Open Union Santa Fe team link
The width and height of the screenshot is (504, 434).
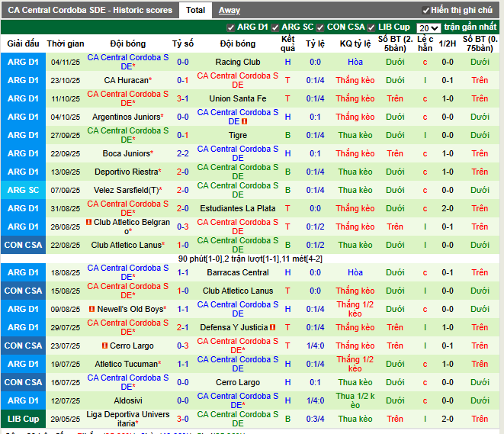tap(238, 98)
